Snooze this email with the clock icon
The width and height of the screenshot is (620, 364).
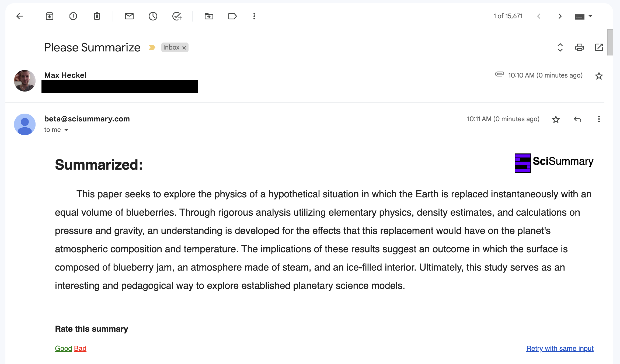153,16
